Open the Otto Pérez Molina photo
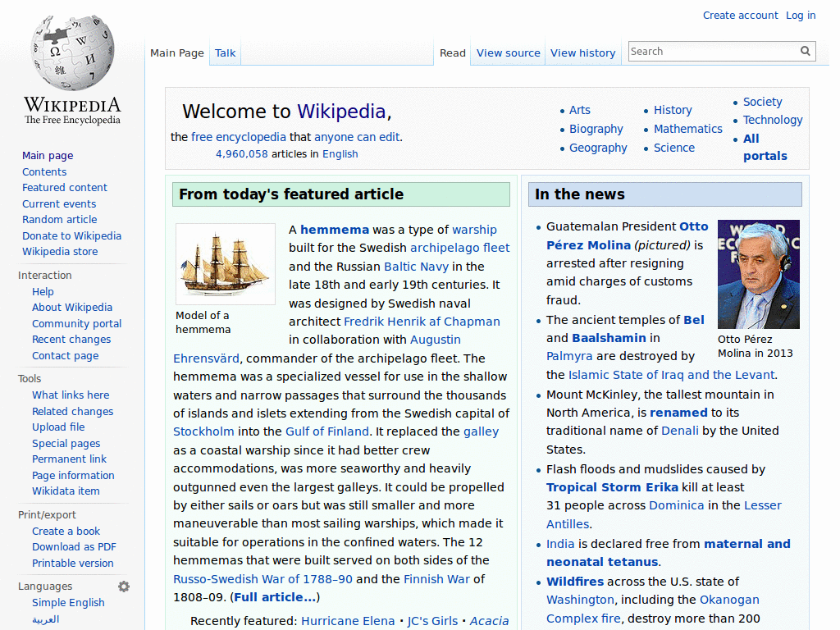This screenshot has width=840, height=630. [759, 274]
